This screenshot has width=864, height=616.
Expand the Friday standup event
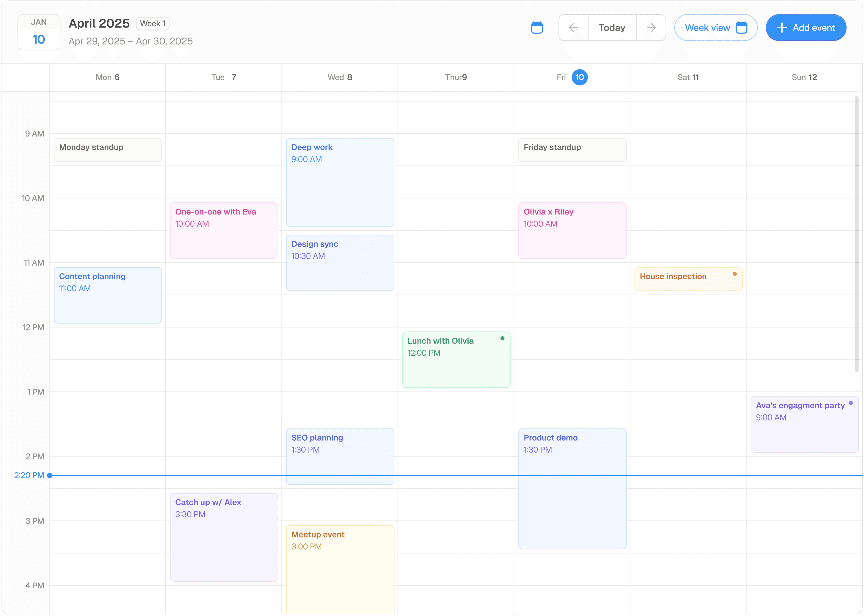(x=572, y=149)
